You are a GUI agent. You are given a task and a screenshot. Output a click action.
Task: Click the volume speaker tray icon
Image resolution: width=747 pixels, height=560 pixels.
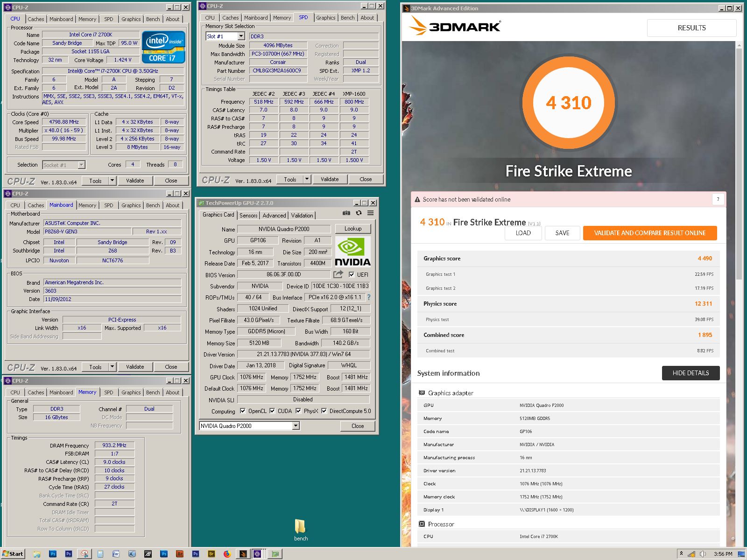(x=703, y=554)
